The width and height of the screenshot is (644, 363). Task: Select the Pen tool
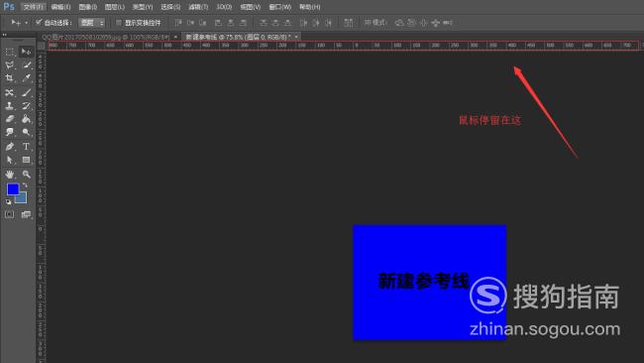pyautogui.click(x=10, y=147)
